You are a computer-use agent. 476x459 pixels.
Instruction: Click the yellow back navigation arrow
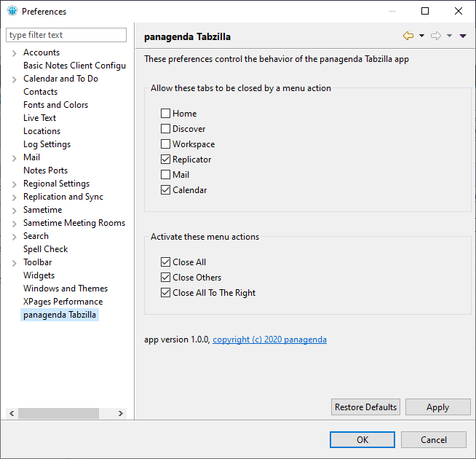click(408, 36)
